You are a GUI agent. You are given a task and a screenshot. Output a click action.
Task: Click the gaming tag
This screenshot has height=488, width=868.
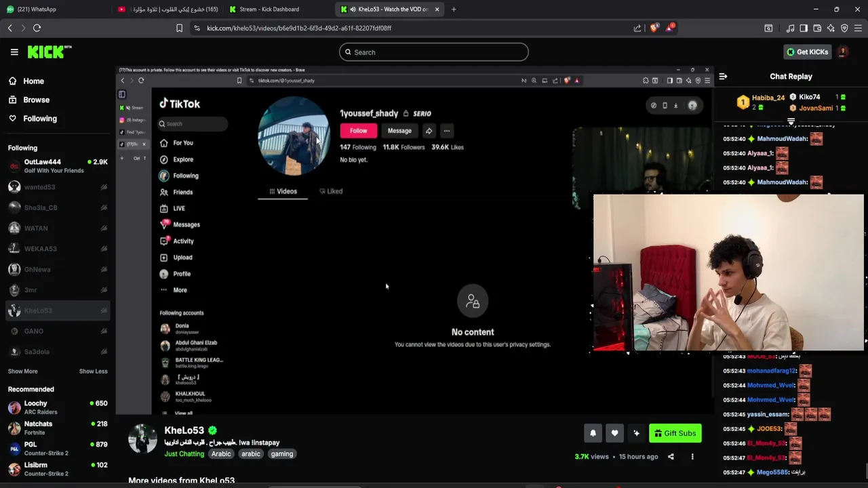pyautogui.click(x=282, y=454)
